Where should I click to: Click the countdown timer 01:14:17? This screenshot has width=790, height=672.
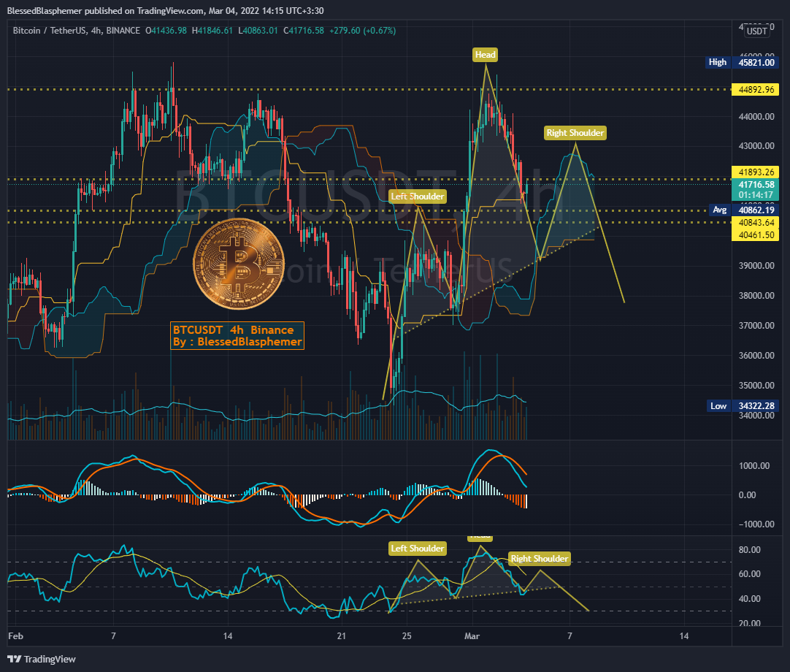click(x=755, y=195)
